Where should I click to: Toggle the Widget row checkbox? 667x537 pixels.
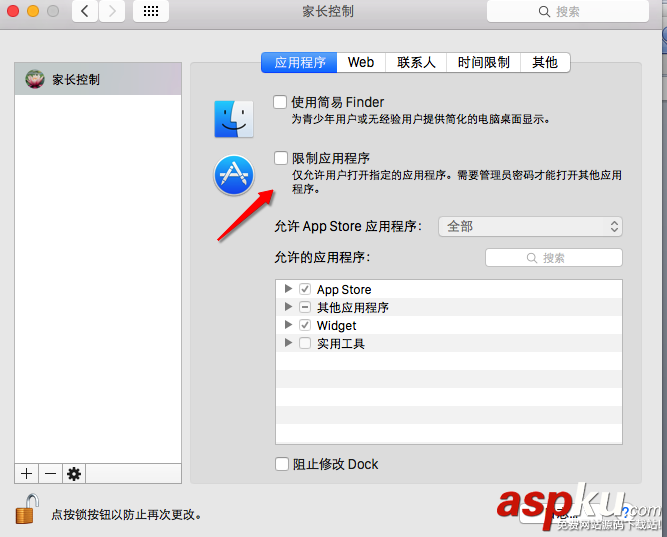(305, 325)
